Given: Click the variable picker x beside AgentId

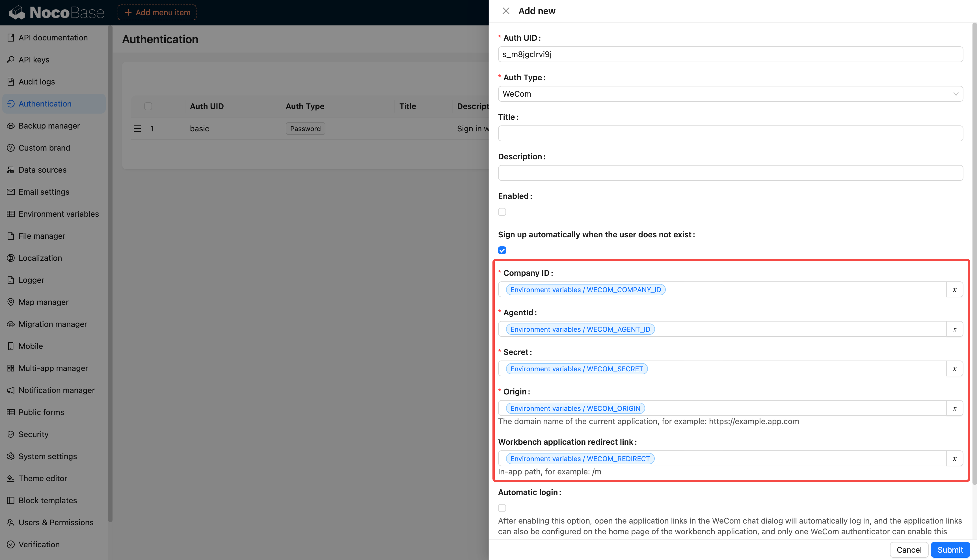Looking at the screenshot, I should pyautogui.click(x=954, y=329).
